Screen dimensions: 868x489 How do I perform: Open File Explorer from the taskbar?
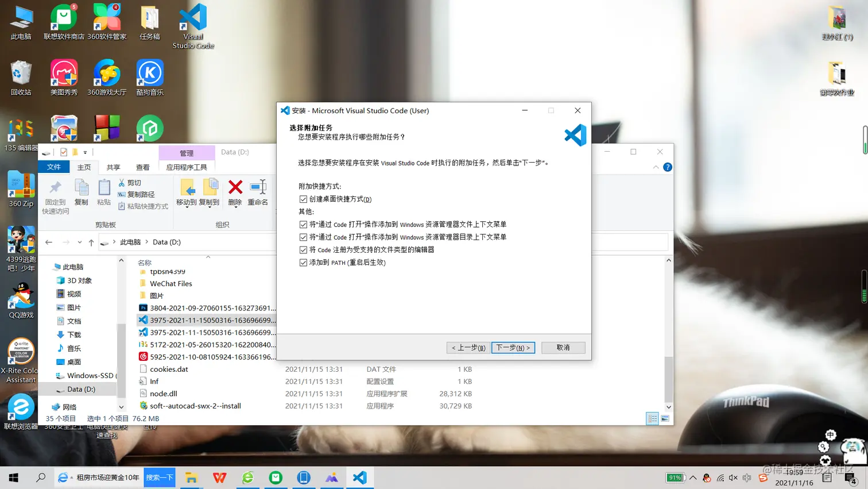point(191,478)
